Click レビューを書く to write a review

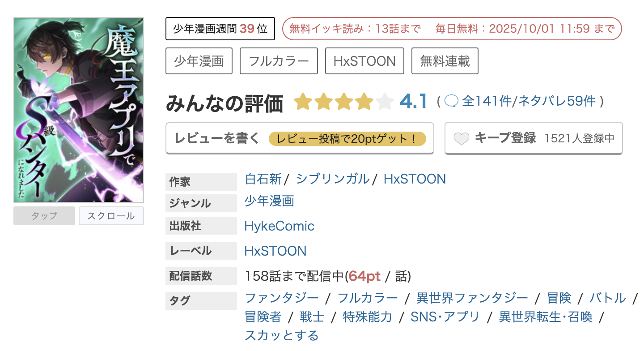point(216,138)
